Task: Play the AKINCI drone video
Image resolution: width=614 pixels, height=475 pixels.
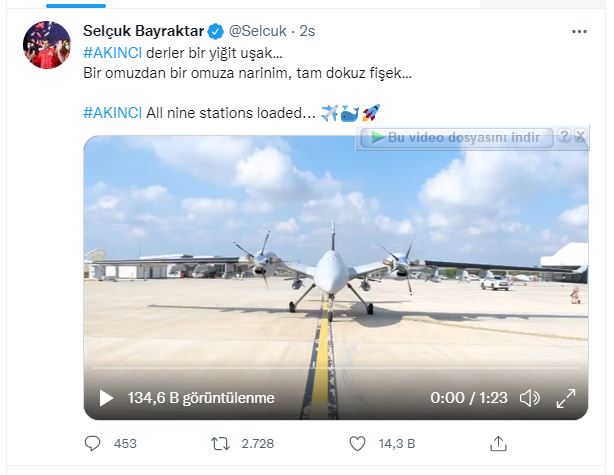Action: click(x=107, y=398)
